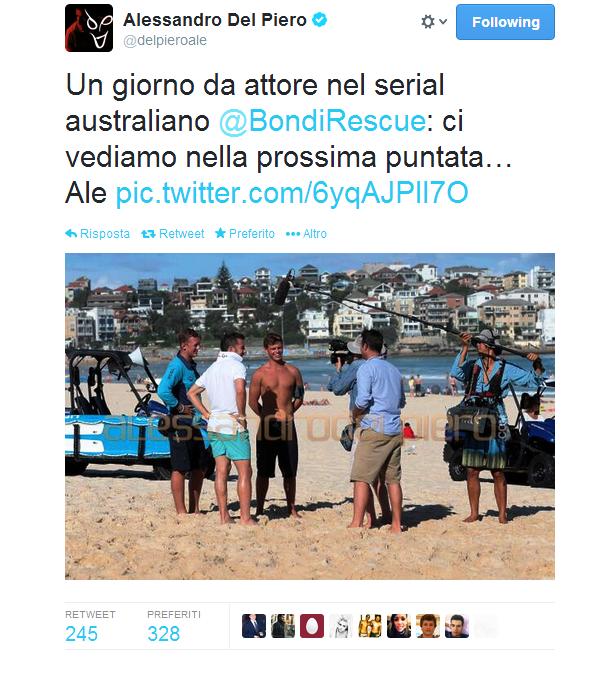Open the pic.twitter.com/6yqAJPII7O link
This screenshot has height=694, width=594.
coord(292,193)
